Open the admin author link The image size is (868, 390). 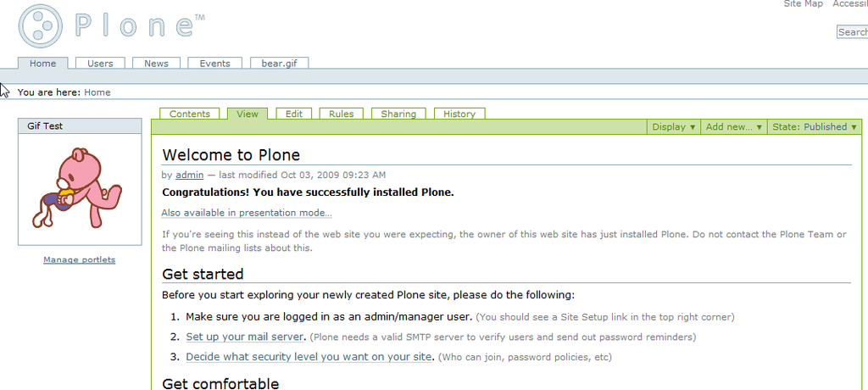189,175
